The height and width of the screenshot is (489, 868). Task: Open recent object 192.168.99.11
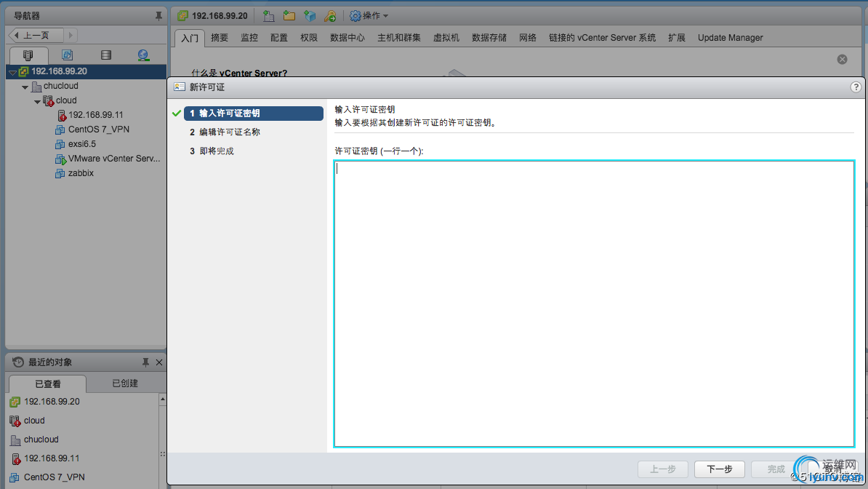[x=52, y=458]
